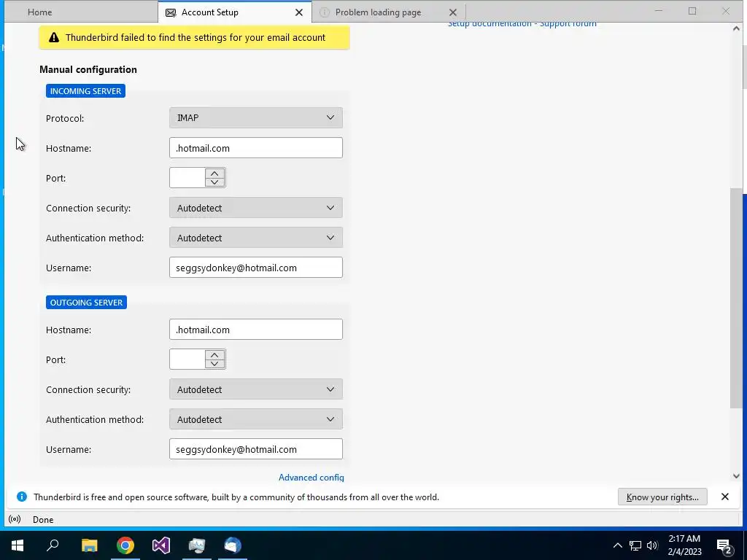
Task: Open the Advanced config link
Action: coord(311,477)
